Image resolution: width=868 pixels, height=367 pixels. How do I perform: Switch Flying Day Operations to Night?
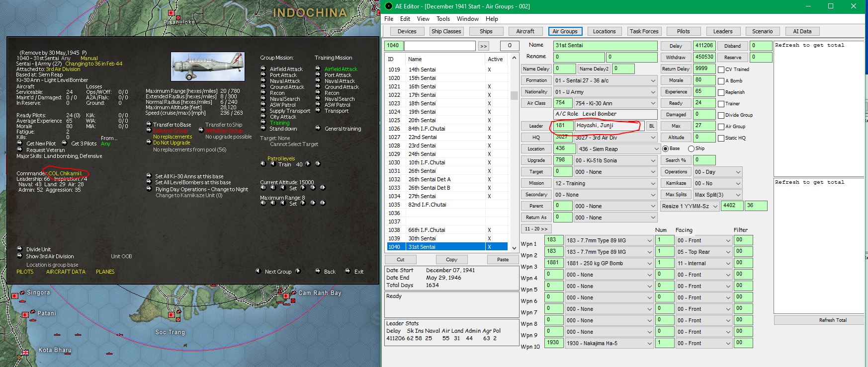(x=149, y=189)
